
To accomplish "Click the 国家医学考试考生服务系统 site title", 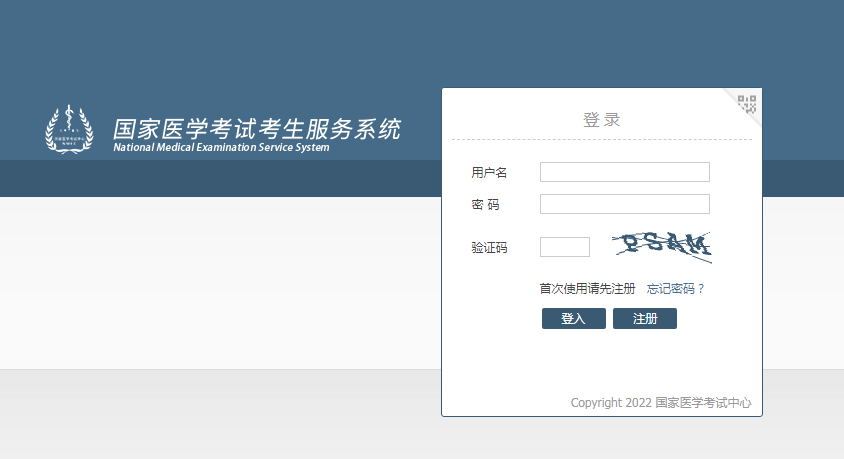I will (256, 129).
